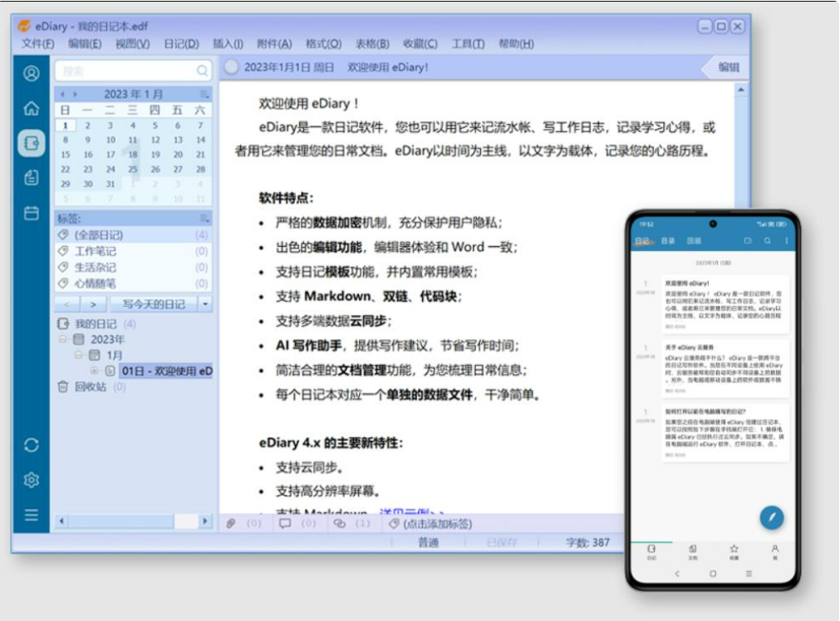
Task: Select the 心情随笔 tag
Action: pos(134,283)
